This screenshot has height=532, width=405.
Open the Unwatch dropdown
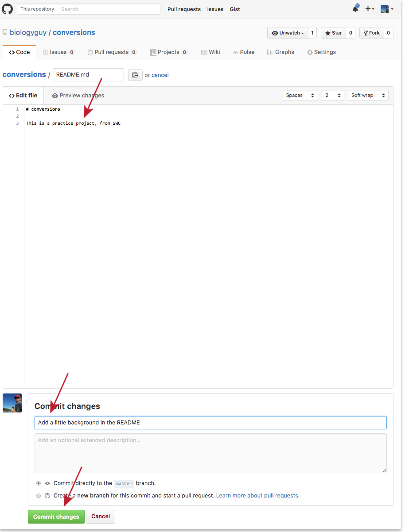tap(288, 33)
